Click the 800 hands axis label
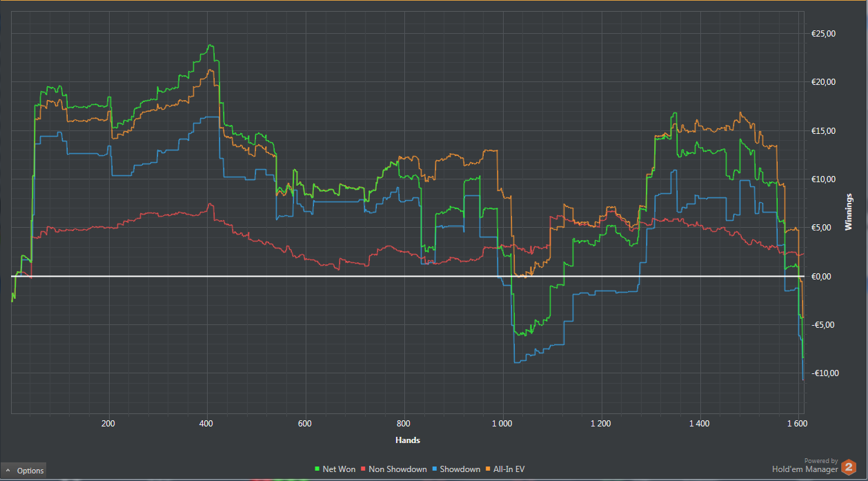Viewport: 868px width, 481px height. click(404, 424)
